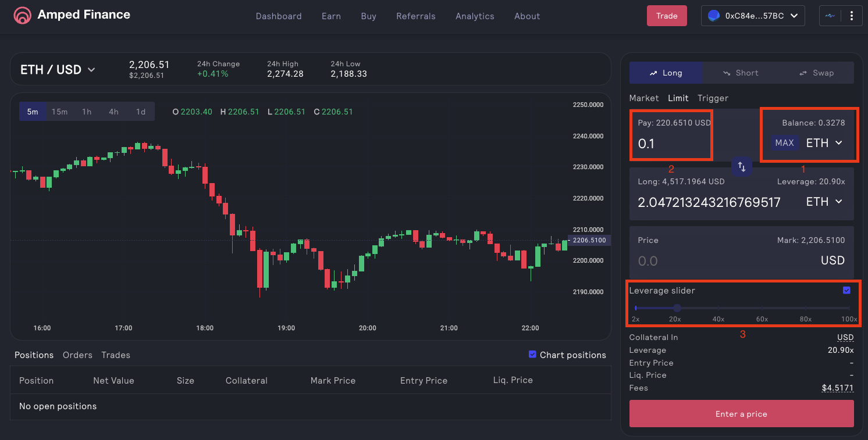This screenshot has width=868, height=440.
Task: Toggle the Chart positions checkbox
Action: [532, 355]
